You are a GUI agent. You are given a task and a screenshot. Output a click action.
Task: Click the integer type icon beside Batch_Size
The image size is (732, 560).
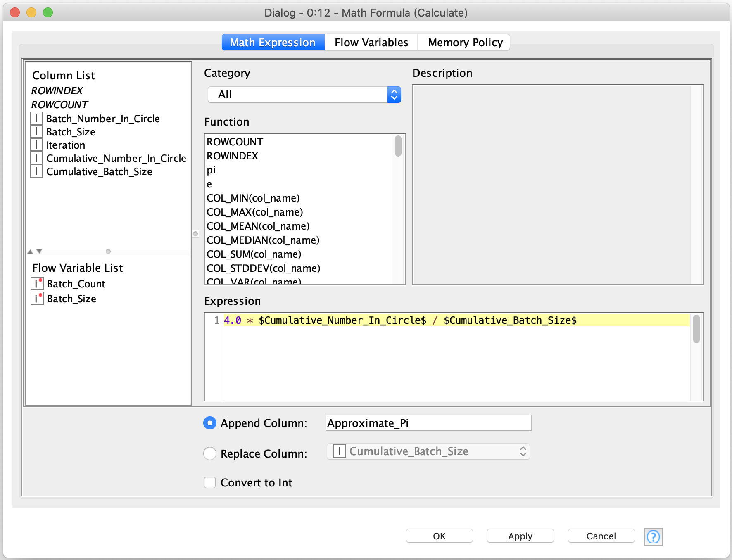point(36,132)
